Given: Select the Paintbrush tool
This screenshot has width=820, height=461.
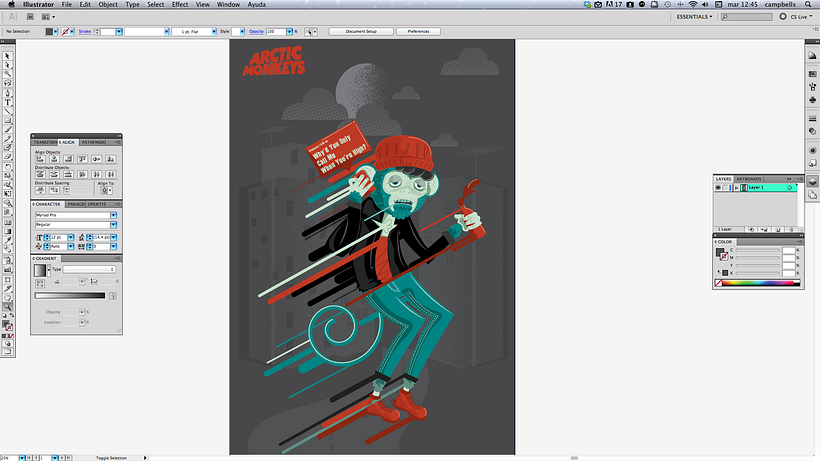Looking at the screenshot, I should tap(7, 130).
